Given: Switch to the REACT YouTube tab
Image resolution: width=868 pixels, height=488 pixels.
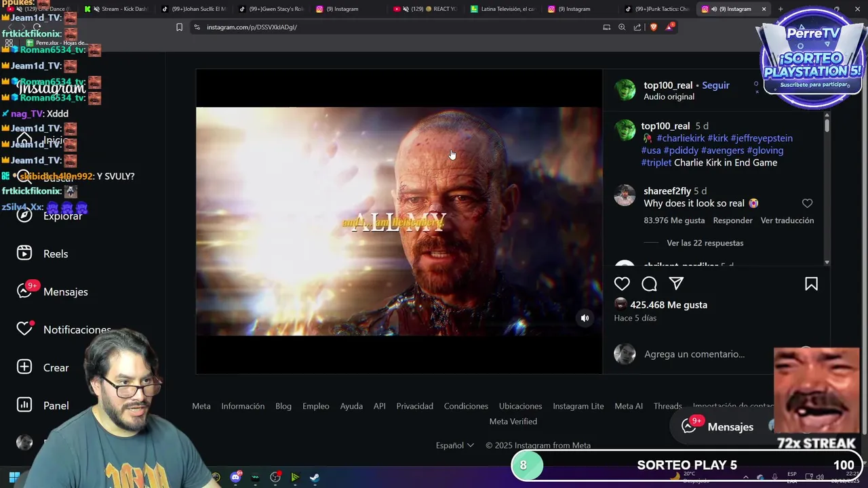Looking at the screenshot, I should tap(425, 9).
